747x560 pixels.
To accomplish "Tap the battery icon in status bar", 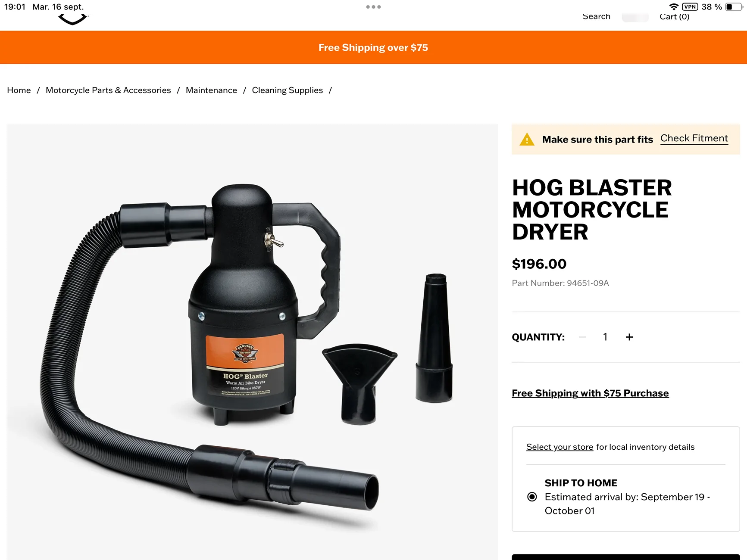I will coord(734,7).
